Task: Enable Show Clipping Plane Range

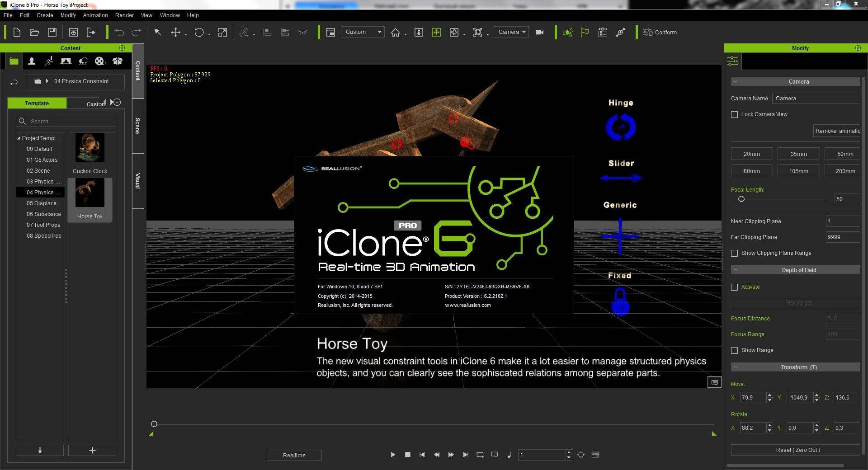Action: point(734,253)
